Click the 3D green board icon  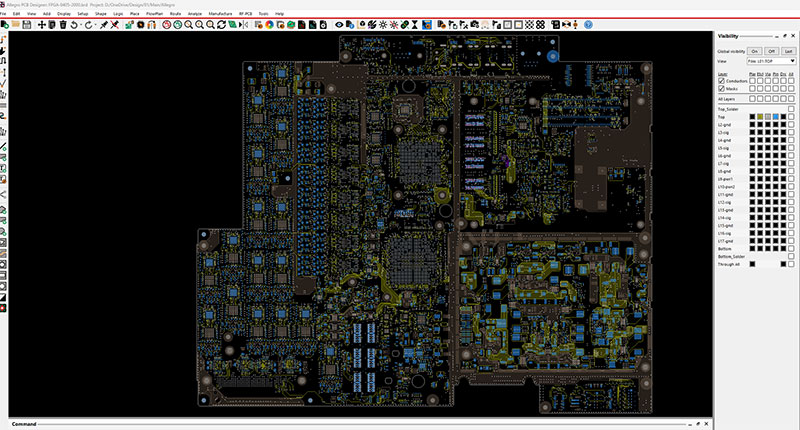[291, 24]
